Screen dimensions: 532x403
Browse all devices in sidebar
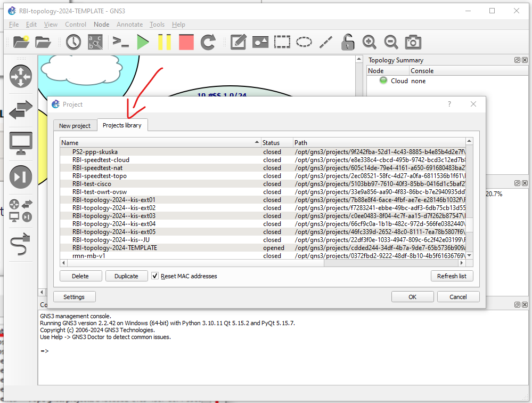click(x=21, y=211)
